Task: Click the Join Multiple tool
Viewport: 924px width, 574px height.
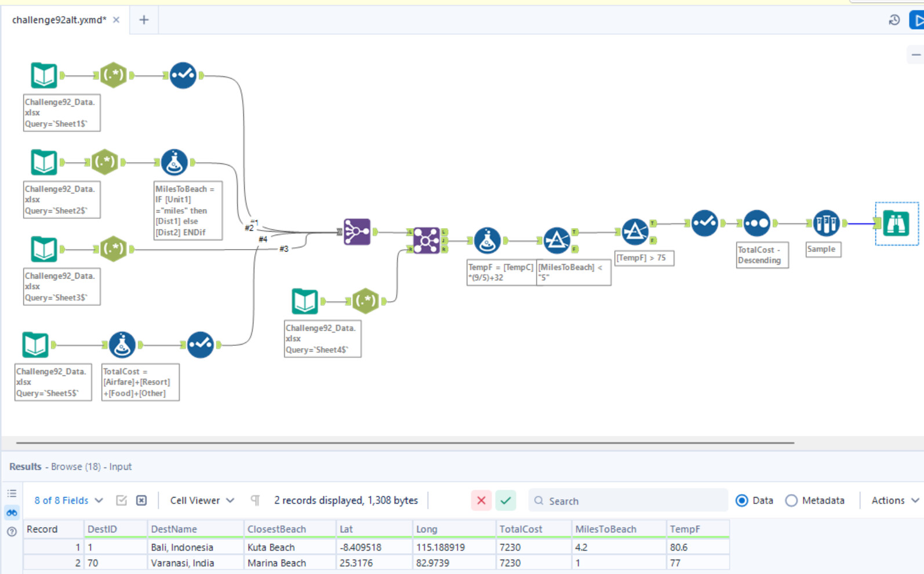Action: [426, 240]
